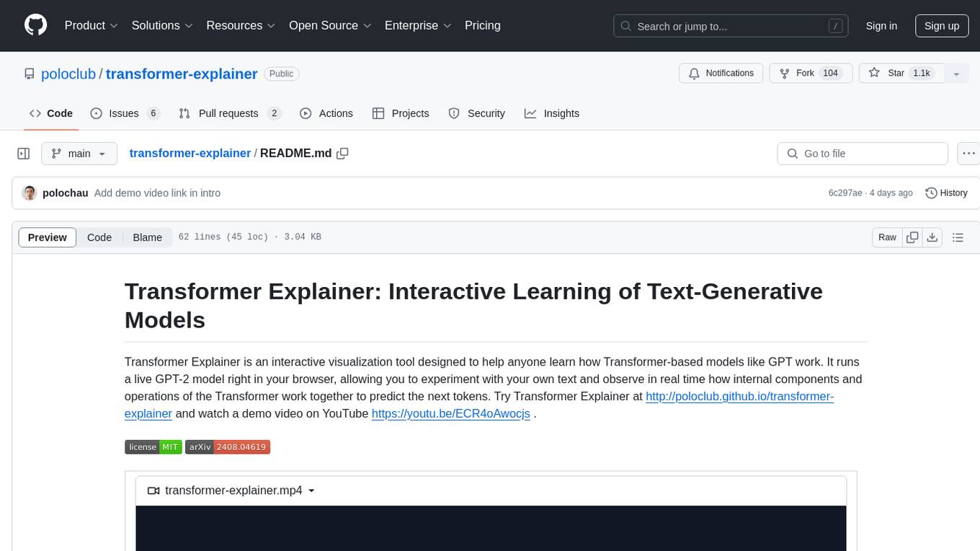Click the Pull requests count badge 2
Screen dimensions: 980x551
(x=274, y=113)
